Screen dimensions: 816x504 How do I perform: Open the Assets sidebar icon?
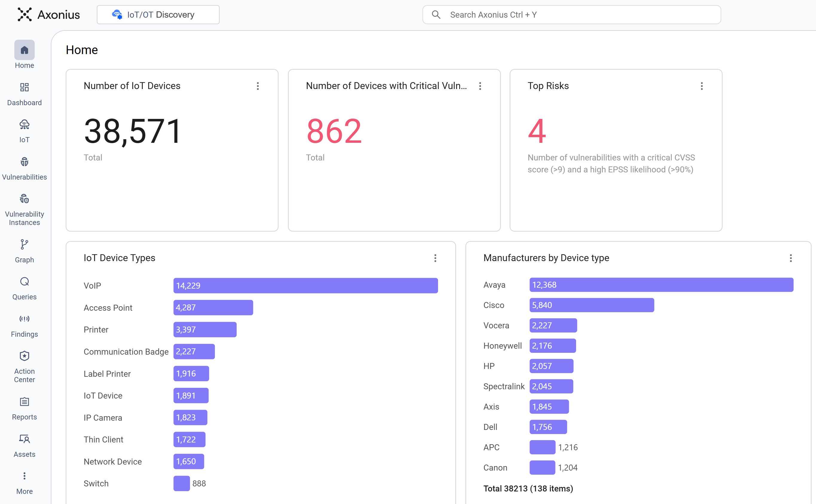(x=24, y=439)
